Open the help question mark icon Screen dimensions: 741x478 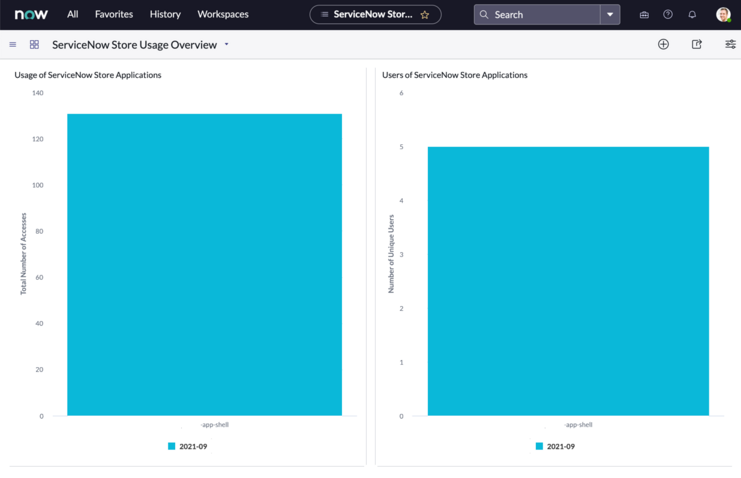[668, 15]
